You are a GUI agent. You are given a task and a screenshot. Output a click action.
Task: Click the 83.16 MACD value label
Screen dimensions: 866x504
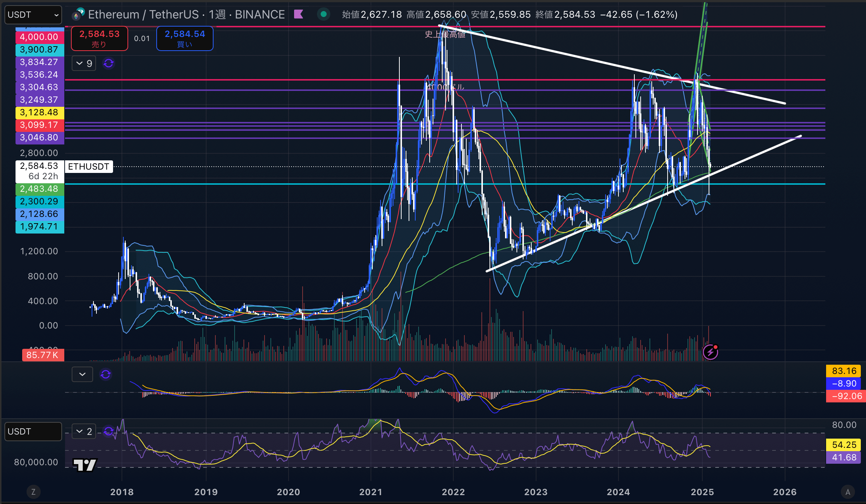[844, 371]
